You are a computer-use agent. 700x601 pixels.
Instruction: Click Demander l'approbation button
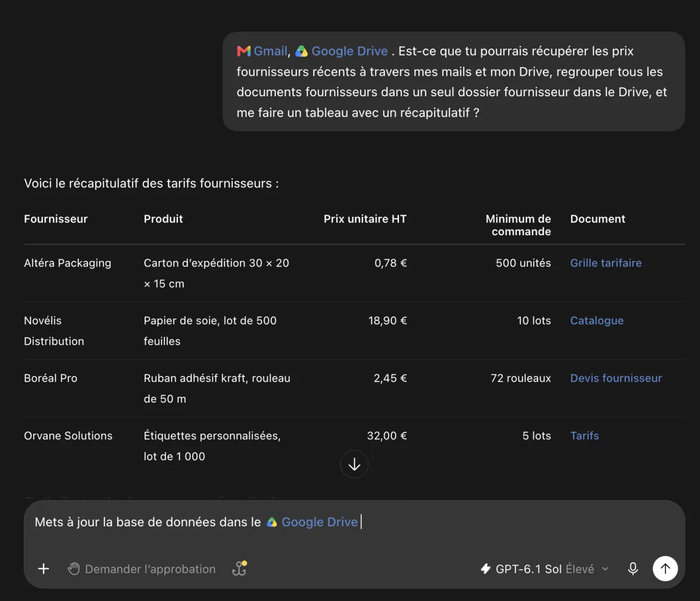tap(142, 569)
